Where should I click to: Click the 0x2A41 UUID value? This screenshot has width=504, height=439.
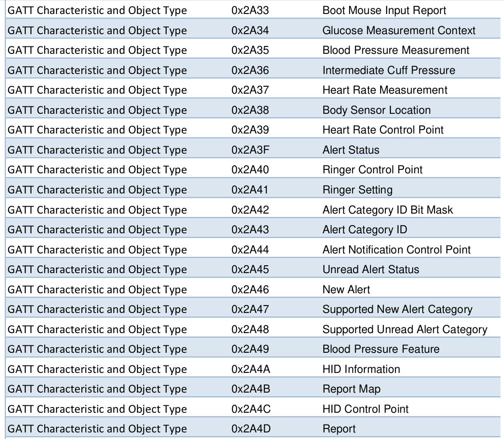point(249,190)
